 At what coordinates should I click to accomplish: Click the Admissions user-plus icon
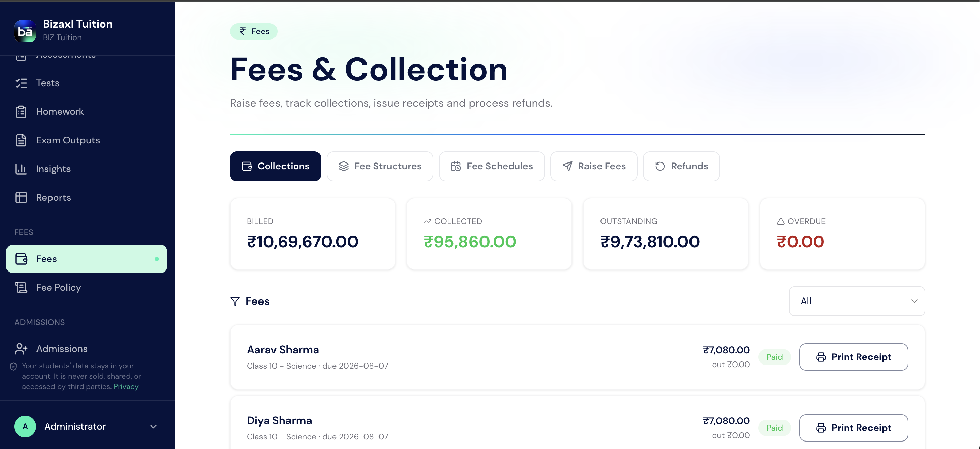[21, 349]
